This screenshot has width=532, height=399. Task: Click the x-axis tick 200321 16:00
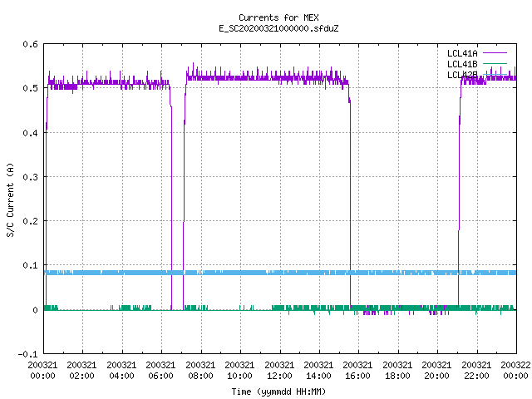point(358,371)
